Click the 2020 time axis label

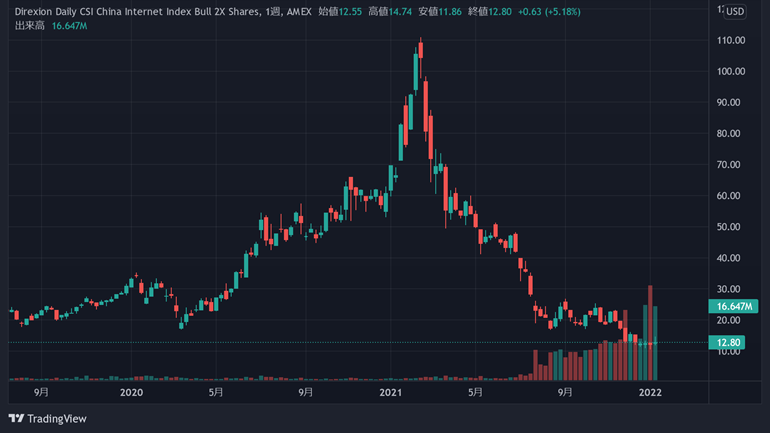pyautogui.click(x=131, y=392)
